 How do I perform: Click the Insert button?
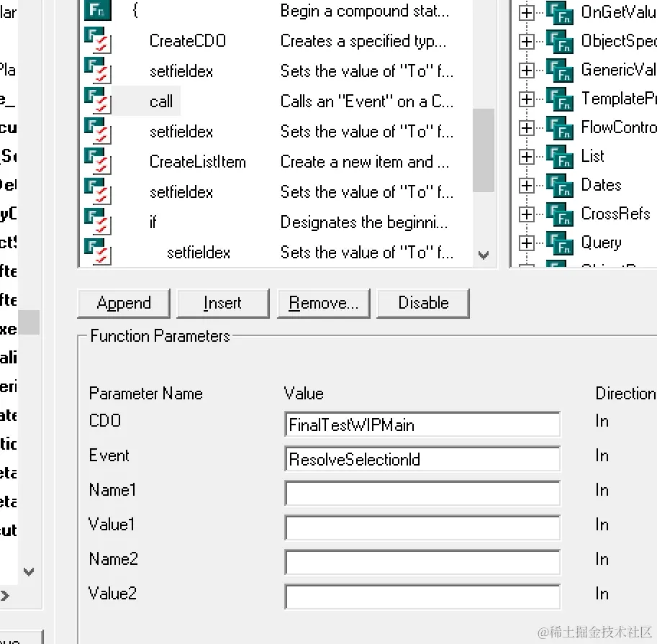(x=223, y=303)
